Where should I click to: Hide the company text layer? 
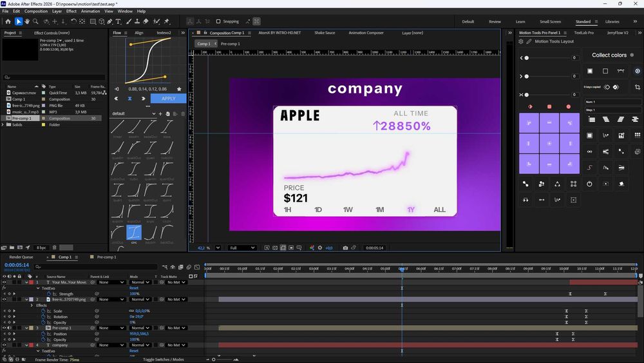4,346
